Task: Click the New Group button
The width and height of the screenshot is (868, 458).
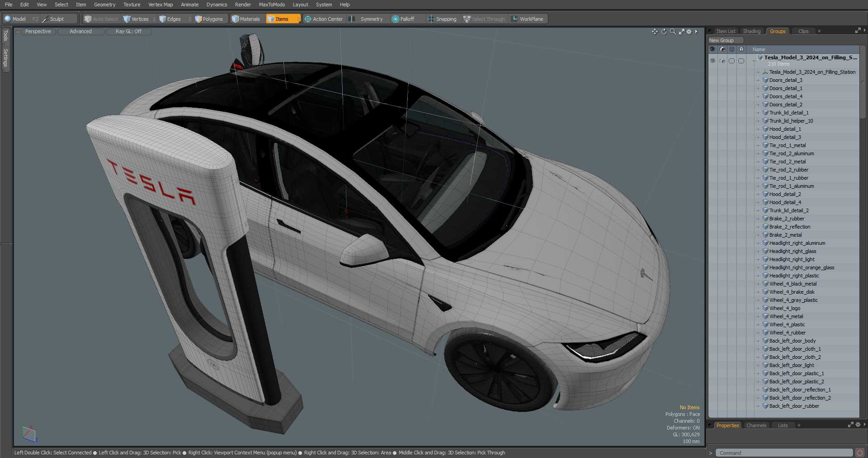Action: 726,40
